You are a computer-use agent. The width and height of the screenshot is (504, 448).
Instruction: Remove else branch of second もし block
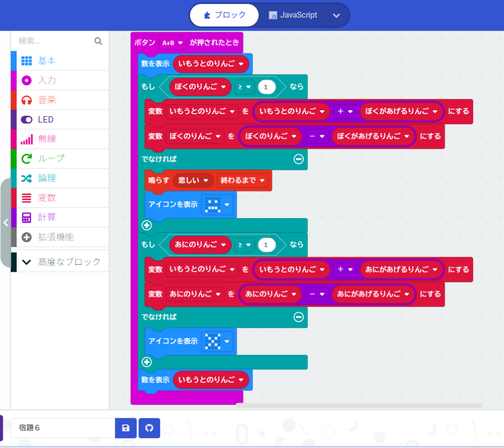(x=298, y=317)
